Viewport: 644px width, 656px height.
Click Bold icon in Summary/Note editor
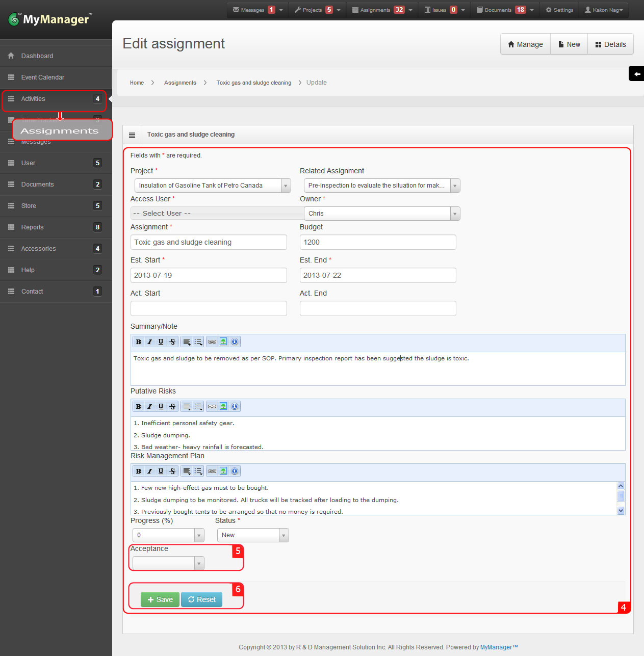click(x=138, y=342)
